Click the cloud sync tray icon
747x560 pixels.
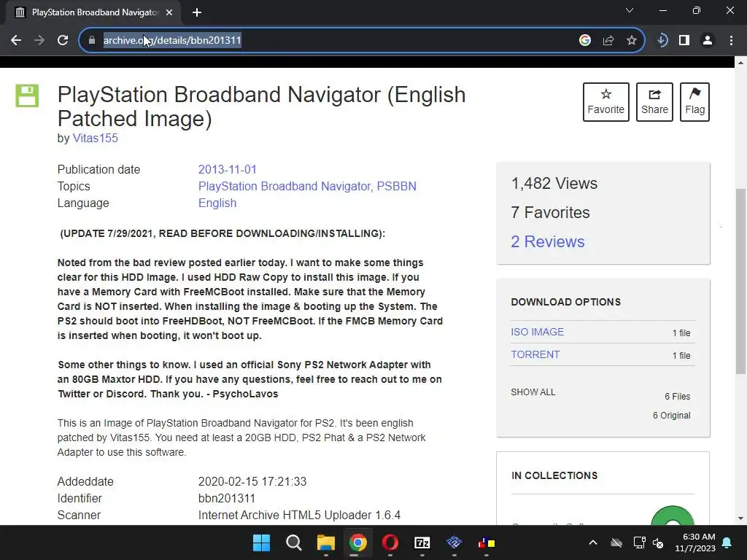click(x=616, y=542)
